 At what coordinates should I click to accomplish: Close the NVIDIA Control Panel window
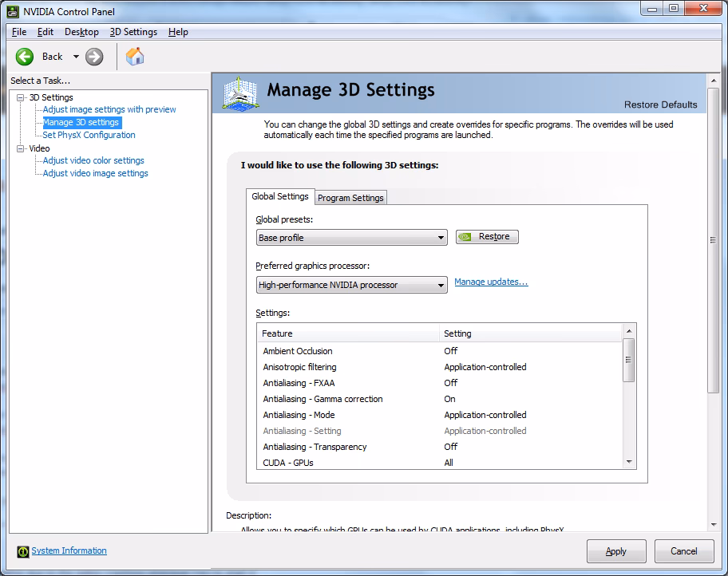[x=703, y=9]
